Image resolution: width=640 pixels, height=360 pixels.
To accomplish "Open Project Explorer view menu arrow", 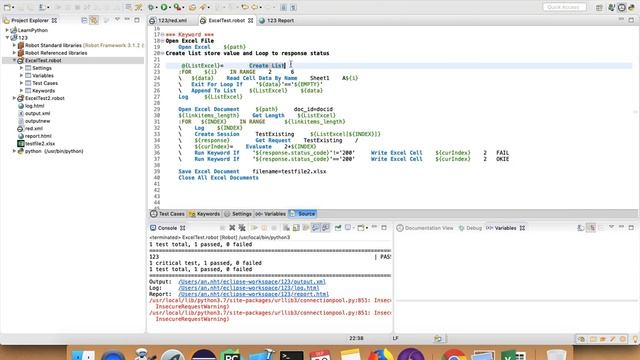I will coord(118,20).
